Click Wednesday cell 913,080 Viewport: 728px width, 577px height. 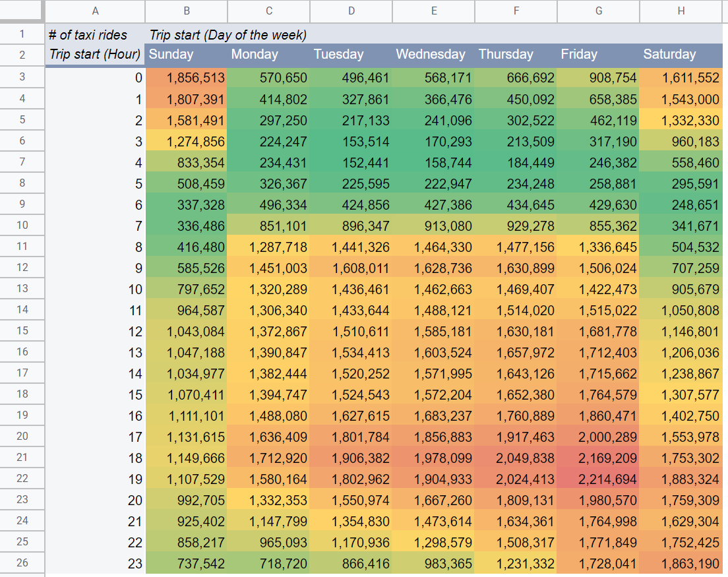tap(433, 226)
